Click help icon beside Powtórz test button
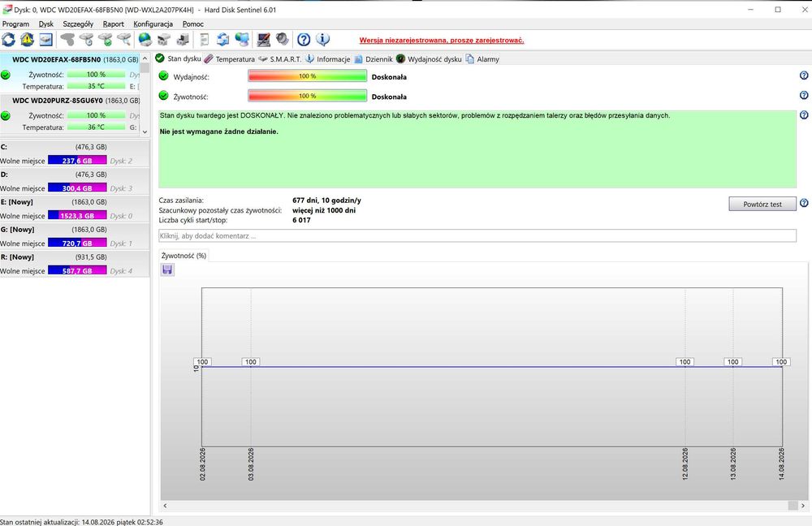 coord(804,203)
